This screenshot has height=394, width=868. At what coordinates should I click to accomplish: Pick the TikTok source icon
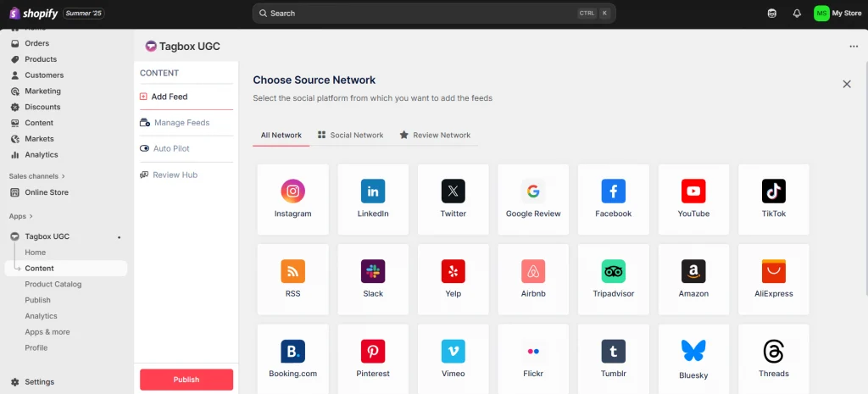coord(773,198)
